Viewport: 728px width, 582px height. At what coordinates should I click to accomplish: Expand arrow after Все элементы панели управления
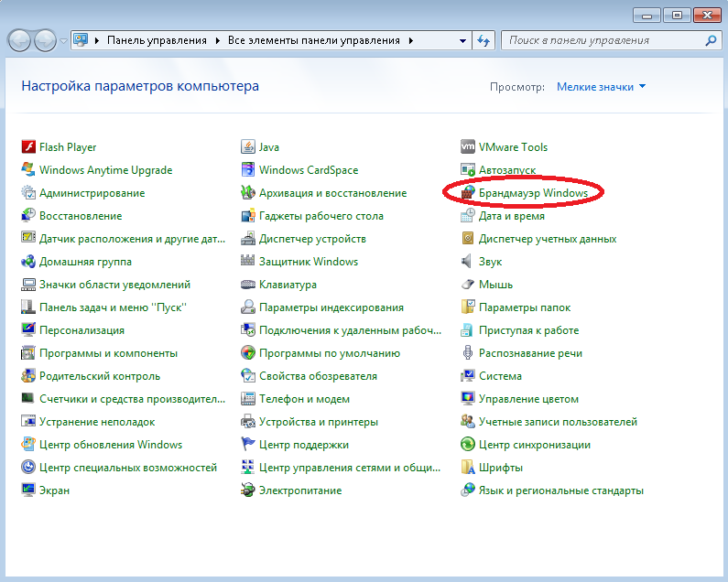coord(411,41)
